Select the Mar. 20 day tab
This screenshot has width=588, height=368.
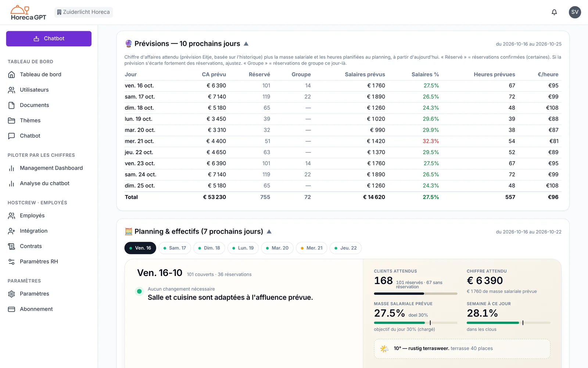tap(277, 248)
